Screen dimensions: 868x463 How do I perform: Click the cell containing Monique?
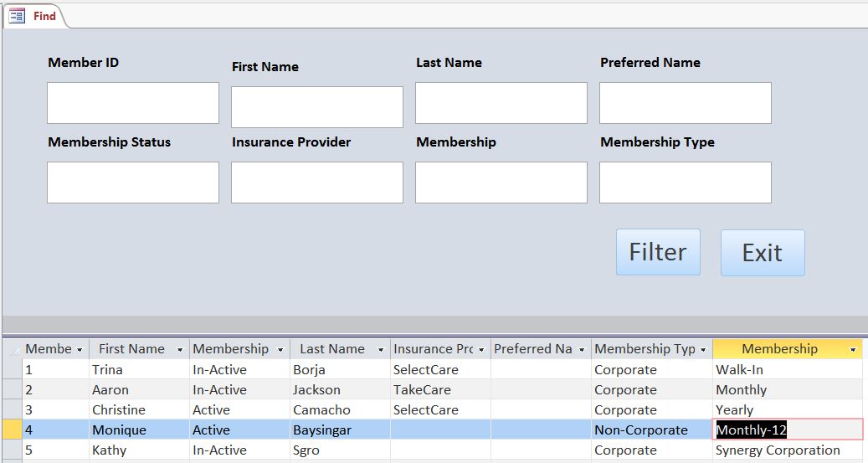[x=139, y=430]
